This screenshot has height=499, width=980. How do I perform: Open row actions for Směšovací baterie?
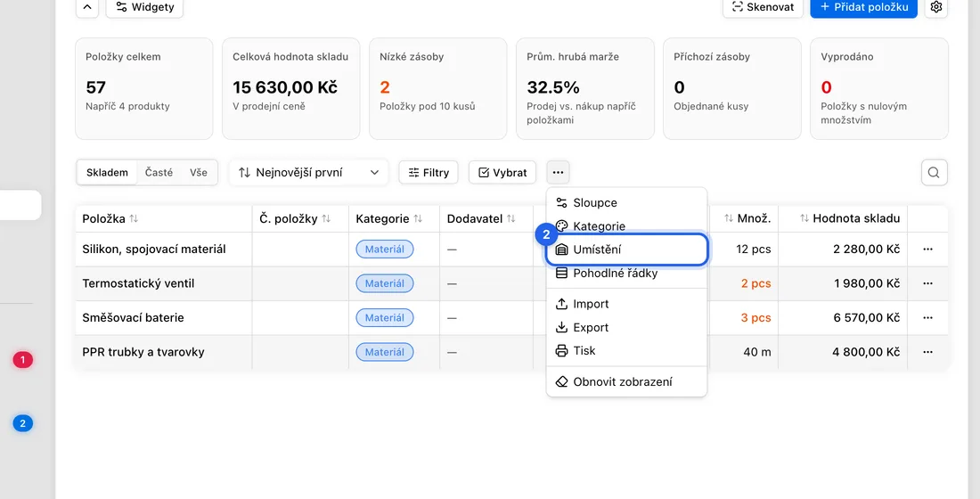[928, 317]
